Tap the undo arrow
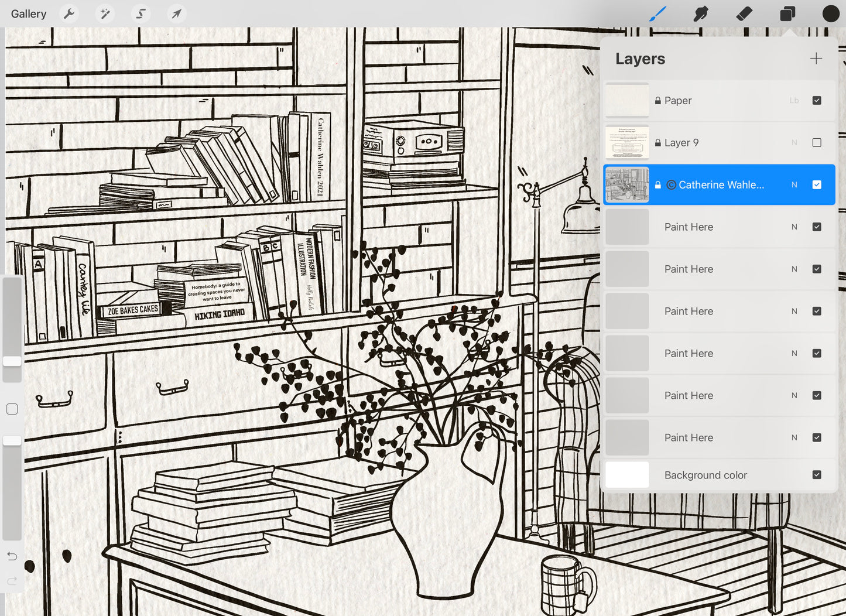 click(x=12, y=556)
